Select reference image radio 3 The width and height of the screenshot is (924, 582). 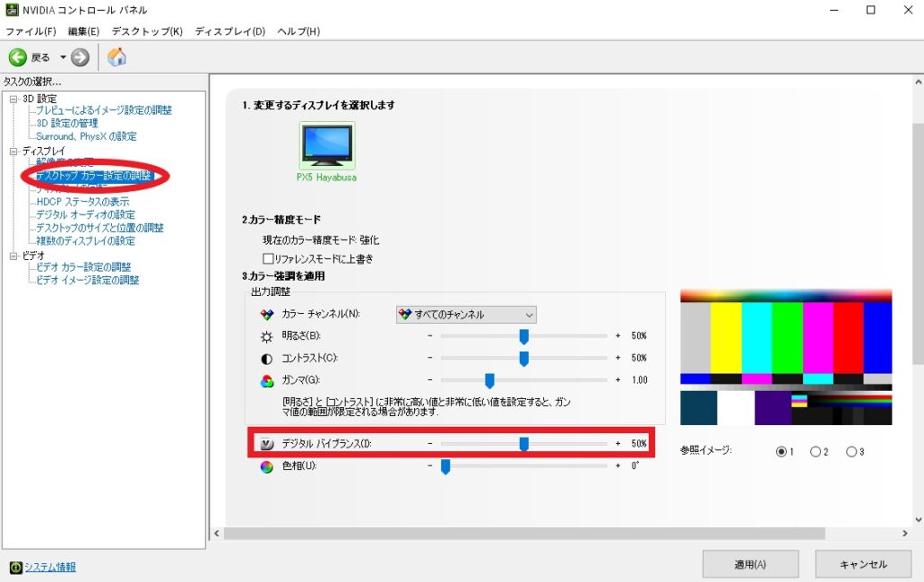coord(852,452)
